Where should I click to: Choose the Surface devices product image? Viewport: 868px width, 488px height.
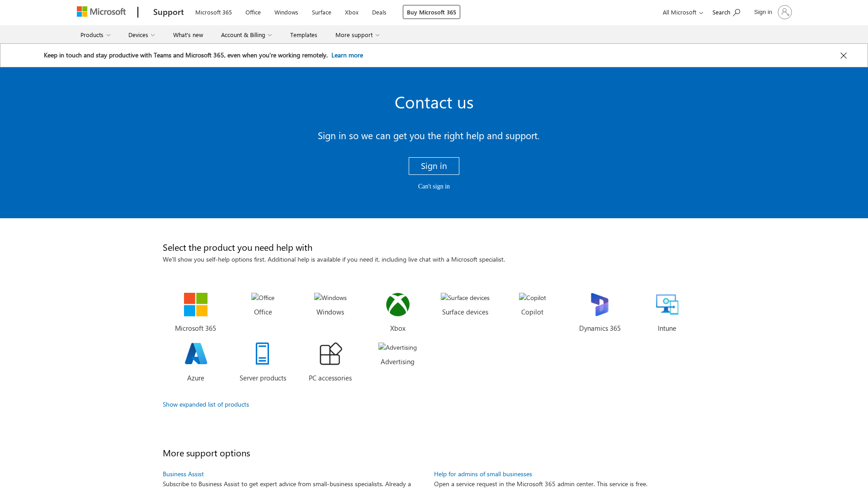[x=465, y=298]
